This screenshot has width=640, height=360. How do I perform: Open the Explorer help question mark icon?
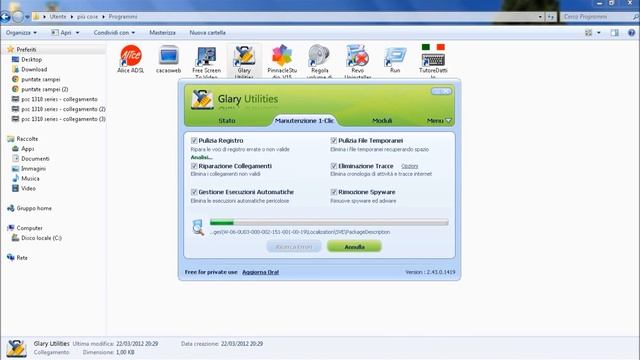pyautogui.click(x=631, y=33)
